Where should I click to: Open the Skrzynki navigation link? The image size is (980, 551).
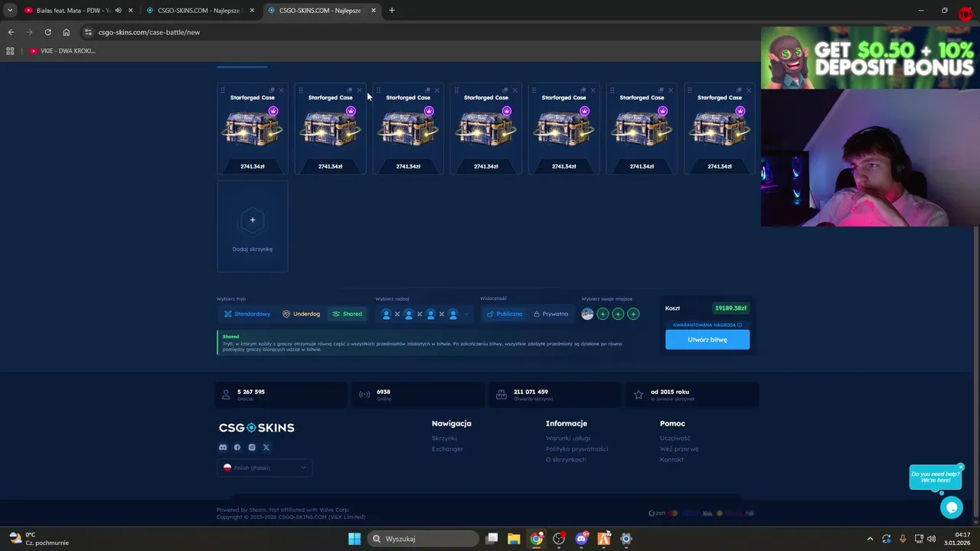[444, 439]
